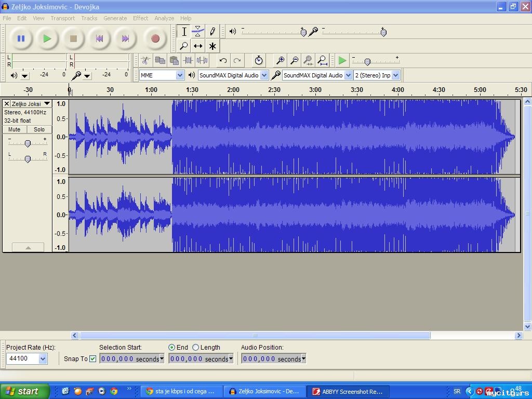
Task: Select the Envelope tool
Action: [x=198, y=32]
